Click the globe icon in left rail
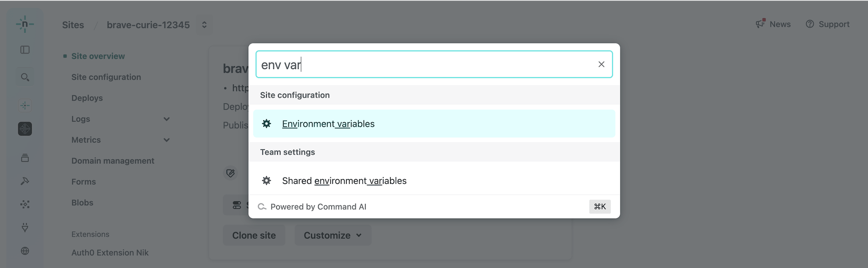The height and width of the screenshot is (268, 868). [x=25, y=251]
